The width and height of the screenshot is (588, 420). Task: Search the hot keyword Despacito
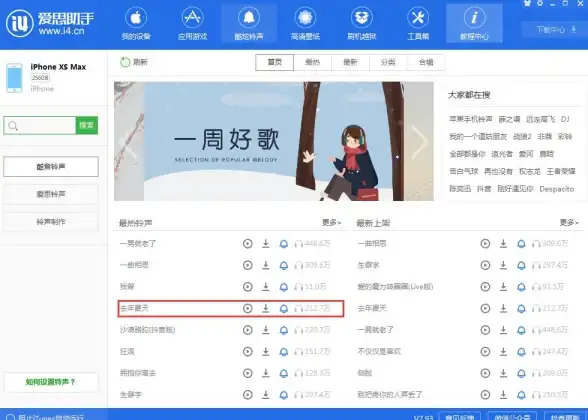click(x=557, y=189)
